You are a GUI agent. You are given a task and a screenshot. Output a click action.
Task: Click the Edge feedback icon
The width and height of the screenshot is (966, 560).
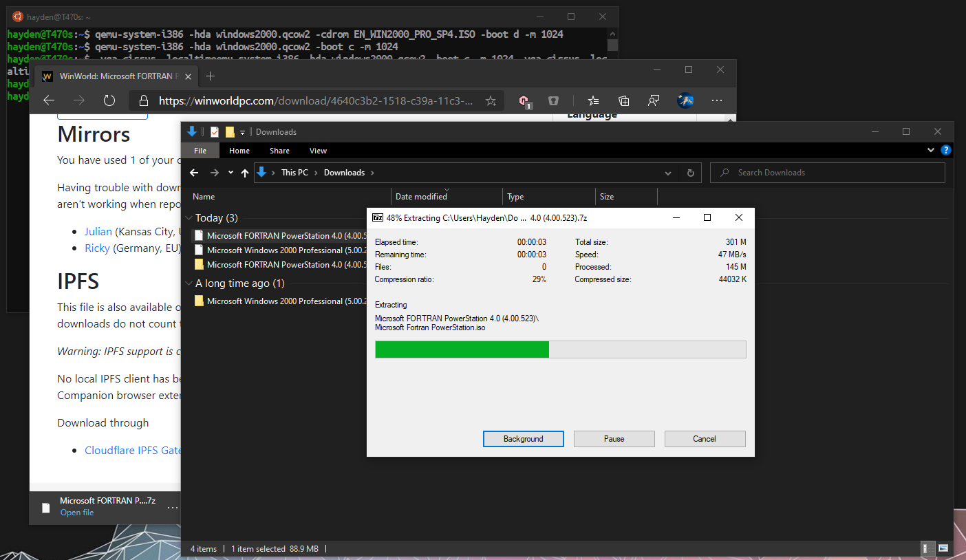654,100
